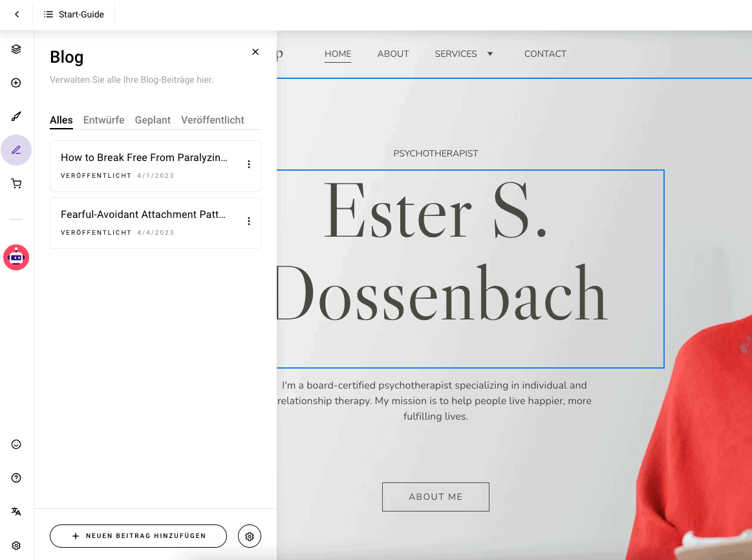
Task: Open the language translation icon
Action: pyautogui.click(x=16, y=512)
